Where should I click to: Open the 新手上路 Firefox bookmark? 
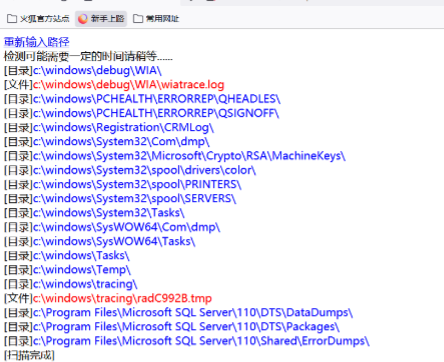(101, 18)
